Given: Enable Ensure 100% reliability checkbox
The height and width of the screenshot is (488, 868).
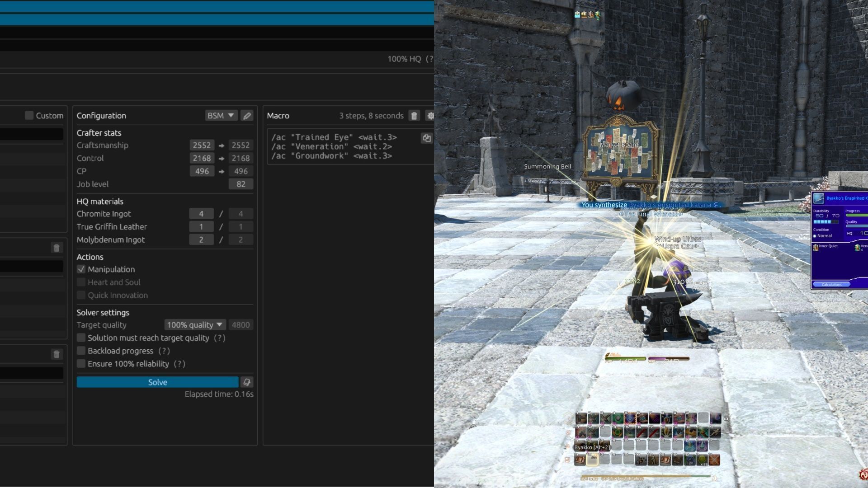Looking at the screenshot, I should point(81,364).
